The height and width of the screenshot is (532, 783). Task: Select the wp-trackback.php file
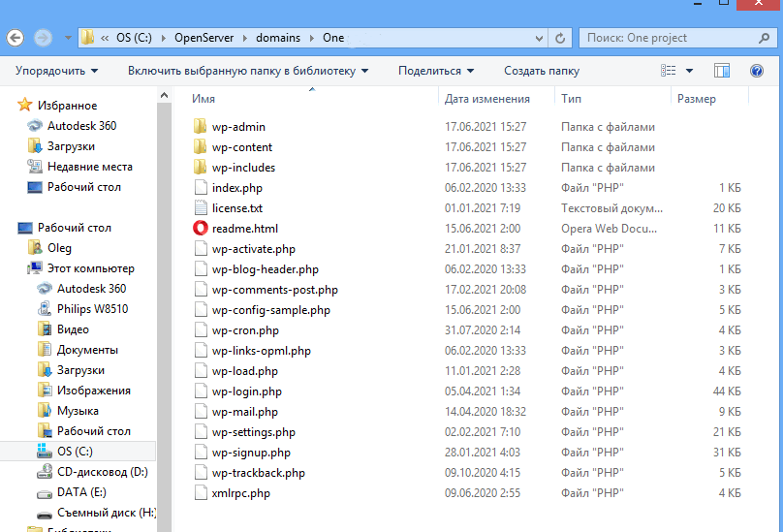(258, 473)
